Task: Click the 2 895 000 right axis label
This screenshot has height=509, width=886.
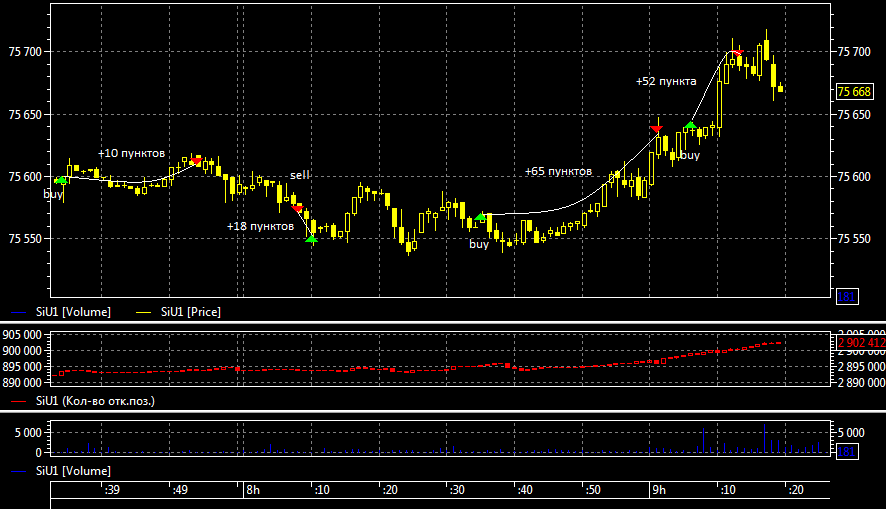Action: (861, 367)
